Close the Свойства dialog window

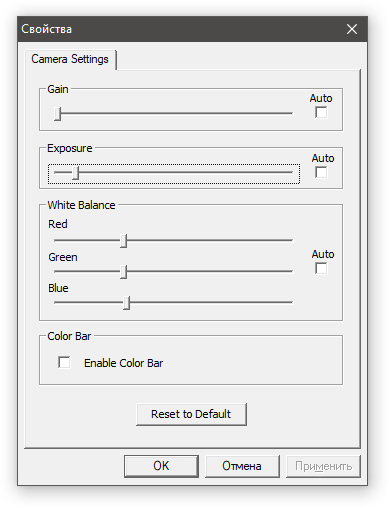352,29
